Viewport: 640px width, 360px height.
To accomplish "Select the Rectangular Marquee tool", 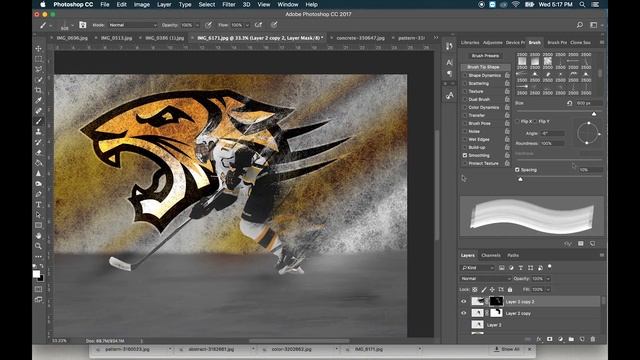I will (38, 59).
